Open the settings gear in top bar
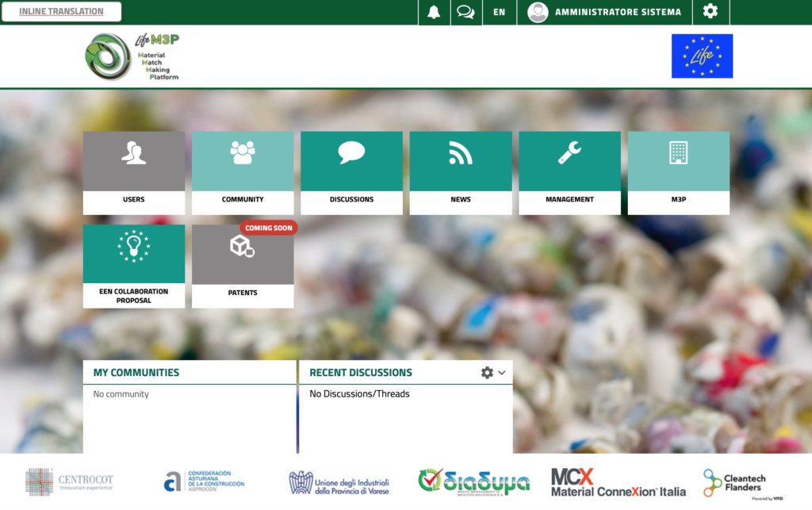 (x=710, y=12)
